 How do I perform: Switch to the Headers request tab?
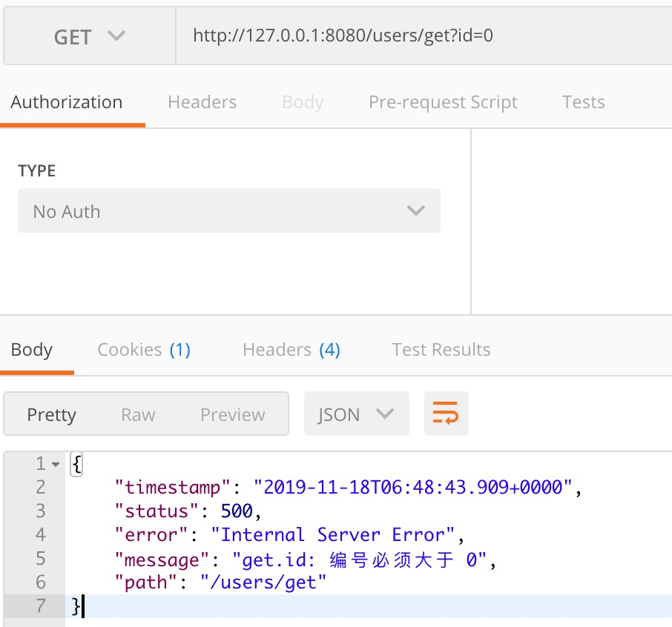pos(202,102)
